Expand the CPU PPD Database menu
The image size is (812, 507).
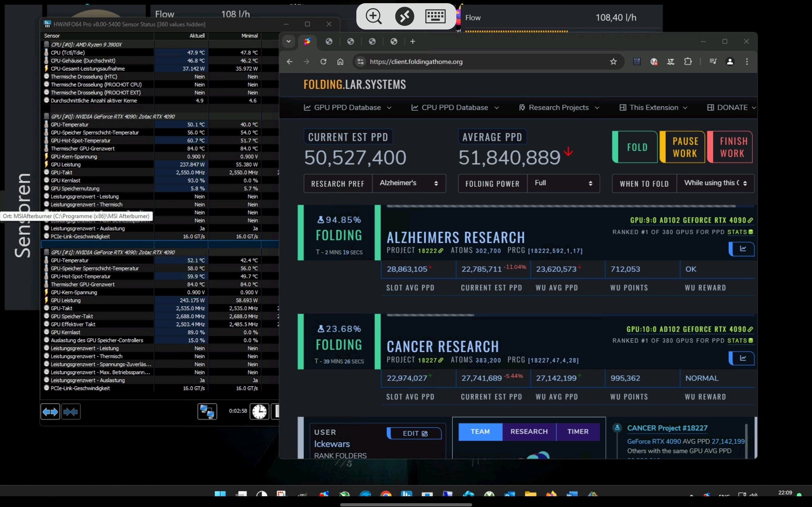(x=455, y=108)
